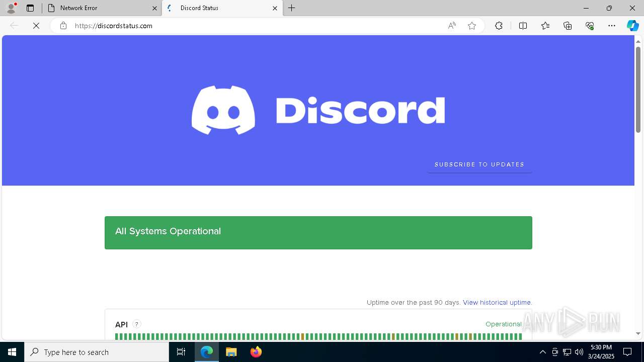Open the browser profile icon
This screenshot has height=362, width=644.
pos(11,8)
